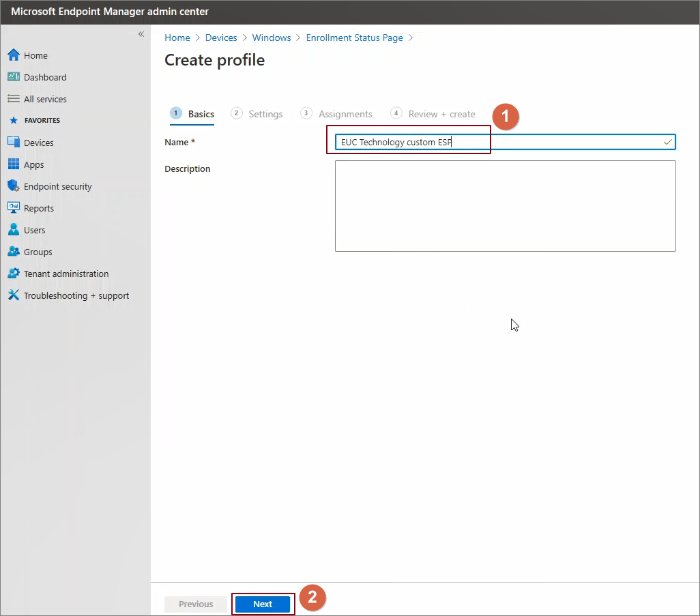The height and width of the screenshot is (616, 700).
Task: Open Apps in the sidebar
Action: (34, 164)
